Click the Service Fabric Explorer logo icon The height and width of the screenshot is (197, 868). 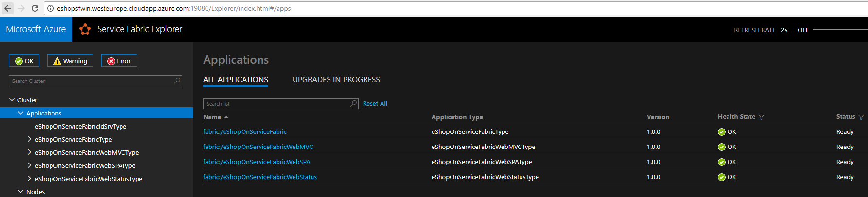click(85, 30)
